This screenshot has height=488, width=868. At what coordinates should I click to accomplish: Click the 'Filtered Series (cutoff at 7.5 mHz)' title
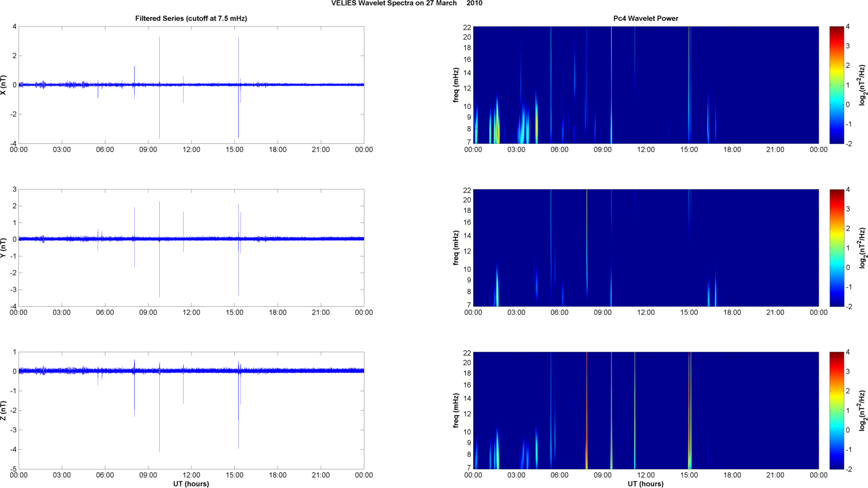pyautogui.click(x=191, y=18)
